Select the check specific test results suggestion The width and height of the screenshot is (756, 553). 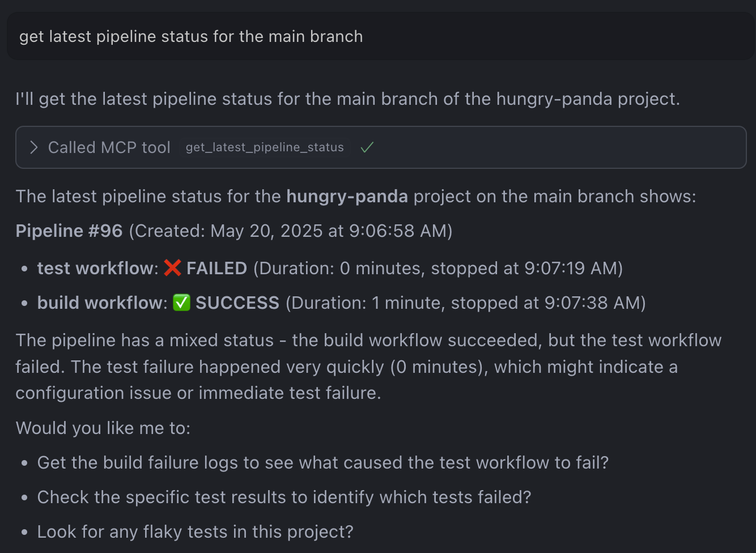(284, 497)
